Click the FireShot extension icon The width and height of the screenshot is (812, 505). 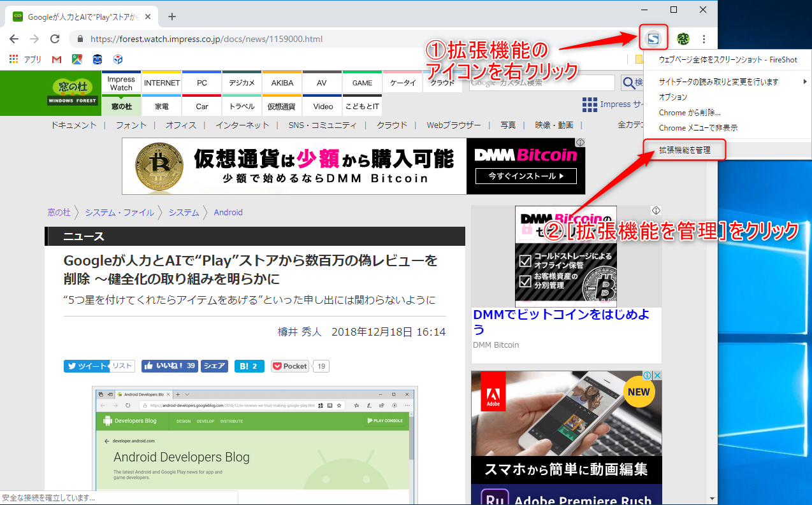pos(653,38)
